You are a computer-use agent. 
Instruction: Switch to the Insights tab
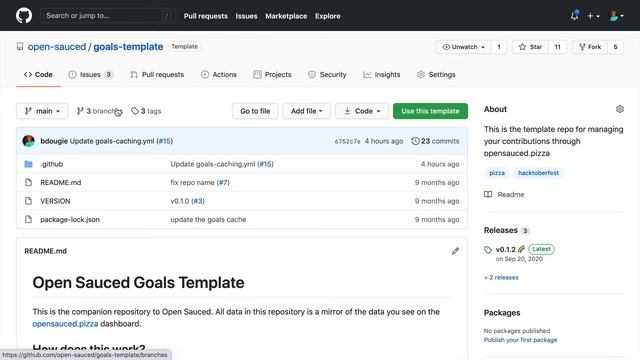tap(382, 75)
